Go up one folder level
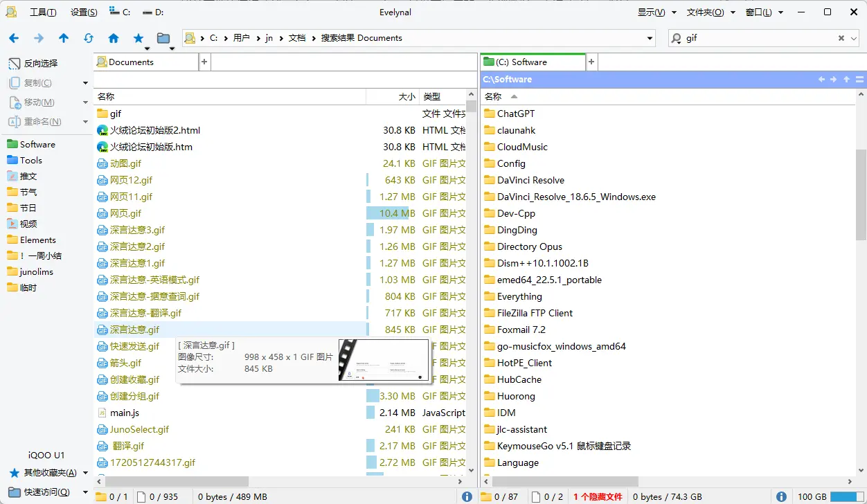The width and height of the screenshot is (867, 504). [64, 38]
